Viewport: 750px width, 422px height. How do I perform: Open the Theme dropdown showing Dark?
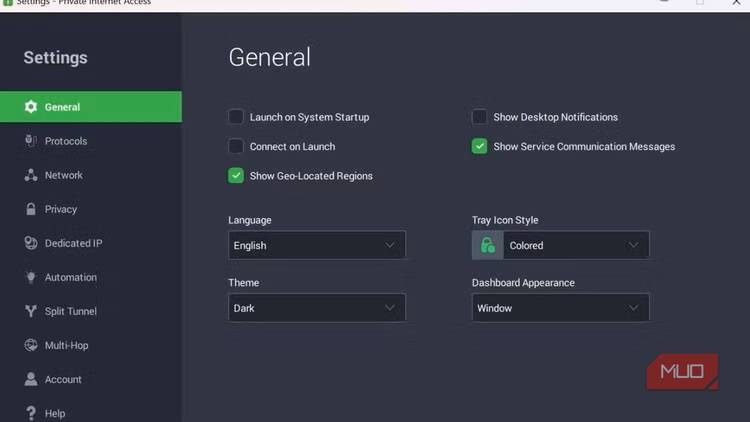click(x=317, y=308)
